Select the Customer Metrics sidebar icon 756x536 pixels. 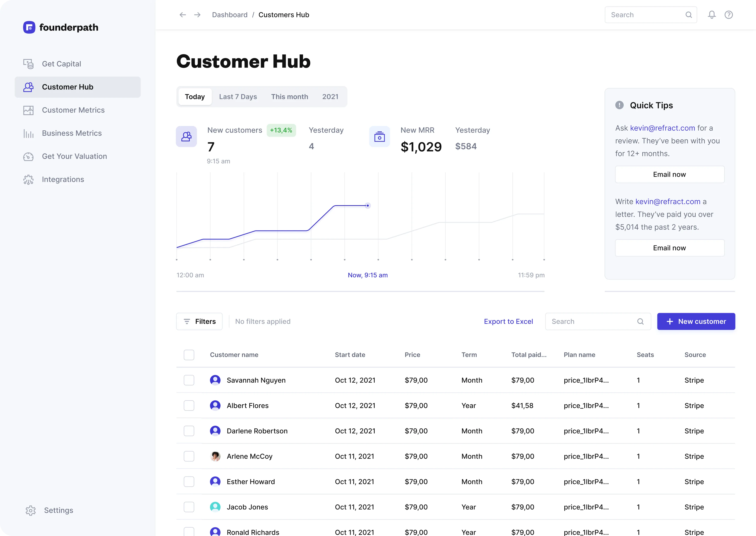[x=28, y=110]
